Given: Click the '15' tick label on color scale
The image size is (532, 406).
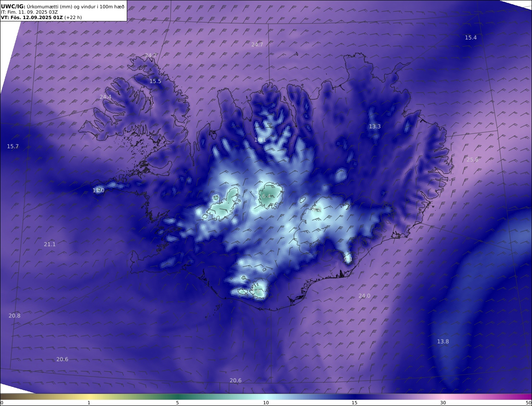Looking at the screenshot, I should click(x=355, y=403).
